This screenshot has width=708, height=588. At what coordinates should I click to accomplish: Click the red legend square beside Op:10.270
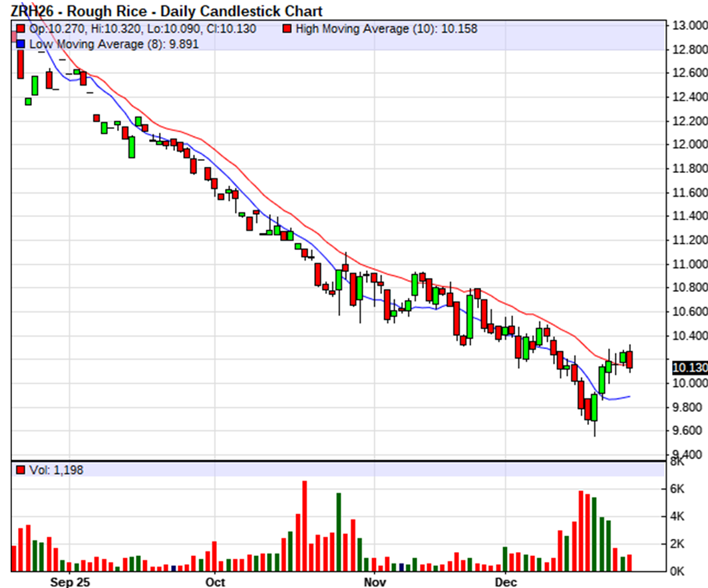[21, 29]
